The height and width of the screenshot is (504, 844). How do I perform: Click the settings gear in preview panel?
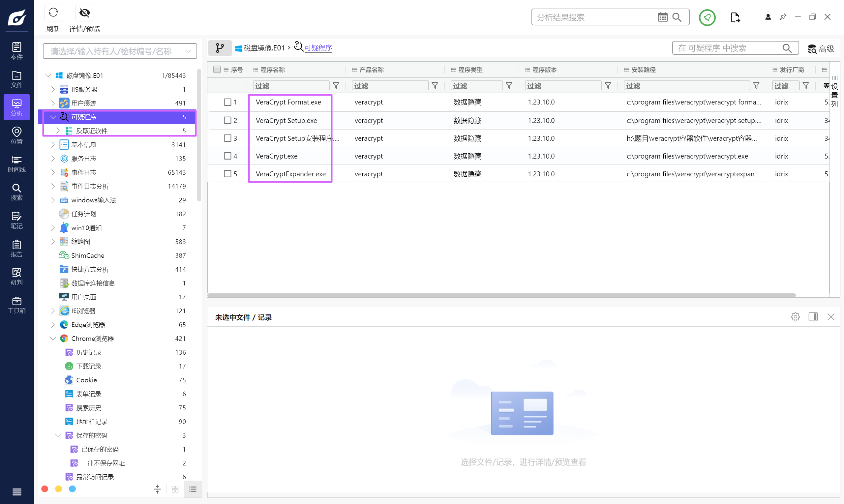[795, 316]
